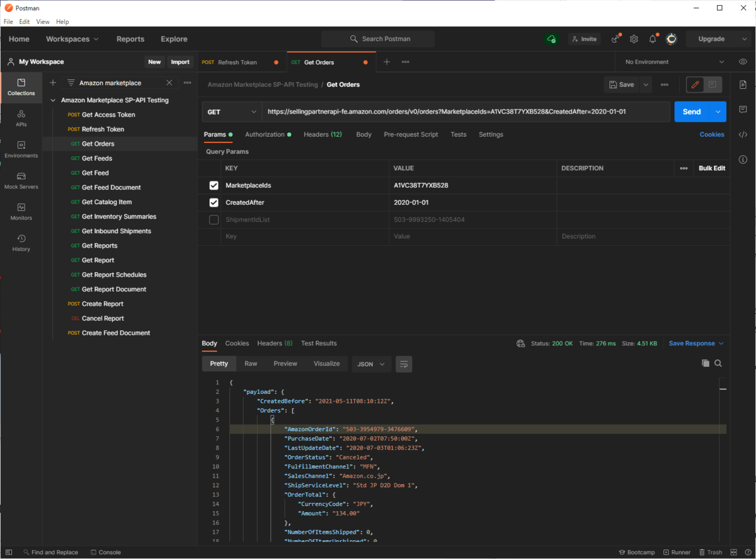This screenshot has width=756, height=559.
Task: Click the copy response body icon
Action: pyautogui.click(x=705, y=363)
